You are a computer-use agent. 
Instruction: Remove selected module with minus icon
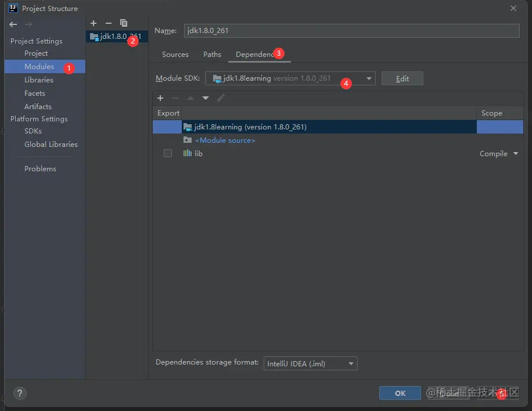(x=109, y=23)
